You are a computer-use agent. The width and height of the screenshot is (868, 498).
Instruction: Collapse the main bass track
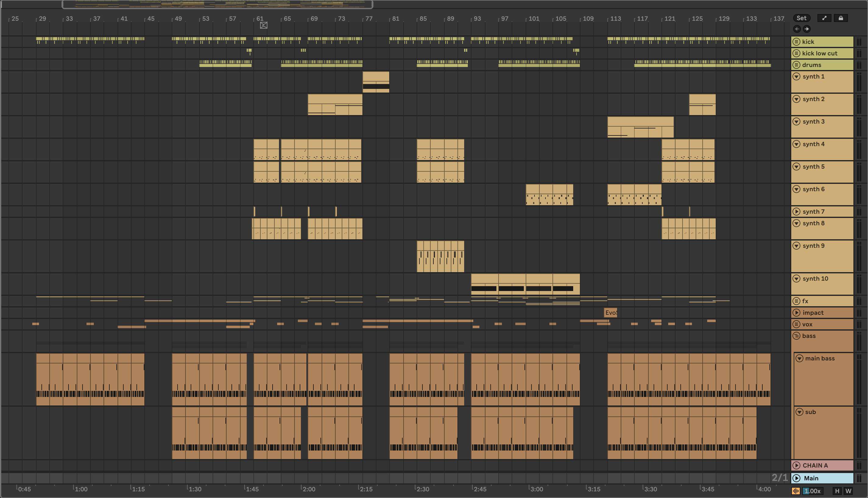click(799, 359)
